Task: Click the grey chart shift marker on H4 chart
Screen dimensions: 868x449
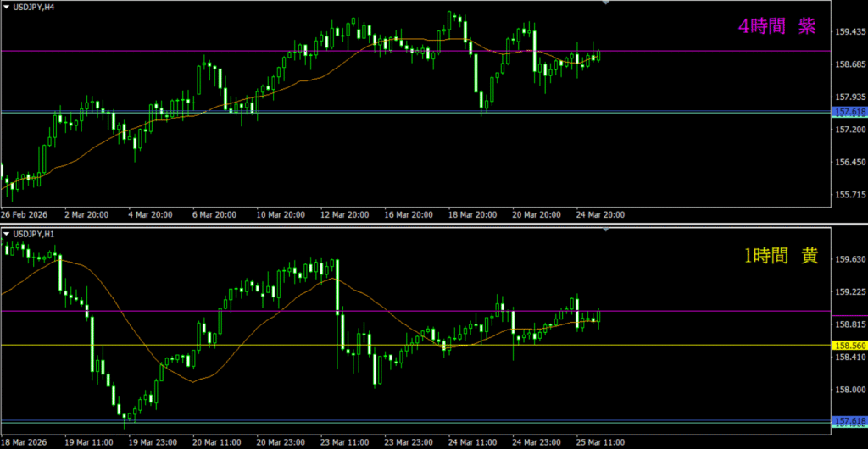Action: point(605,3)
